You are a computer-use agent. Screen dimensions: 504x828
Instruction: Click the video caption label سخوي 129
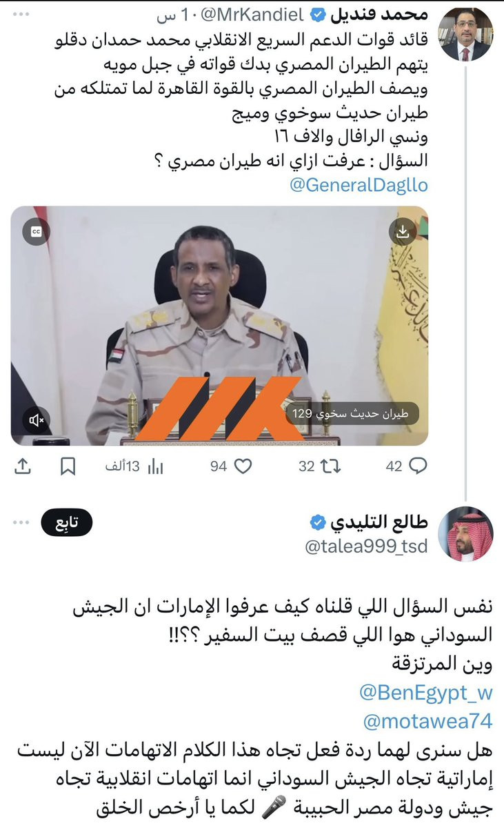point(352,414)
